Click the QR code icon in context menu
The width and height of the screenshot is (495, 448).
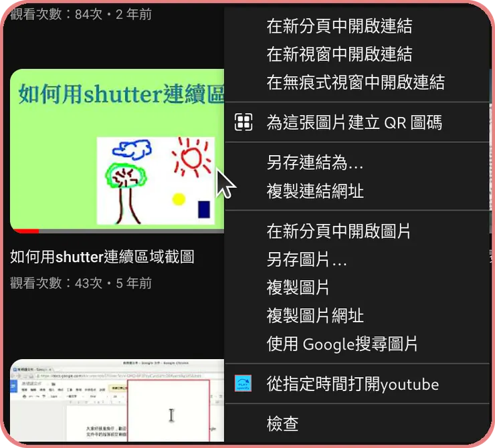point(243,122)
